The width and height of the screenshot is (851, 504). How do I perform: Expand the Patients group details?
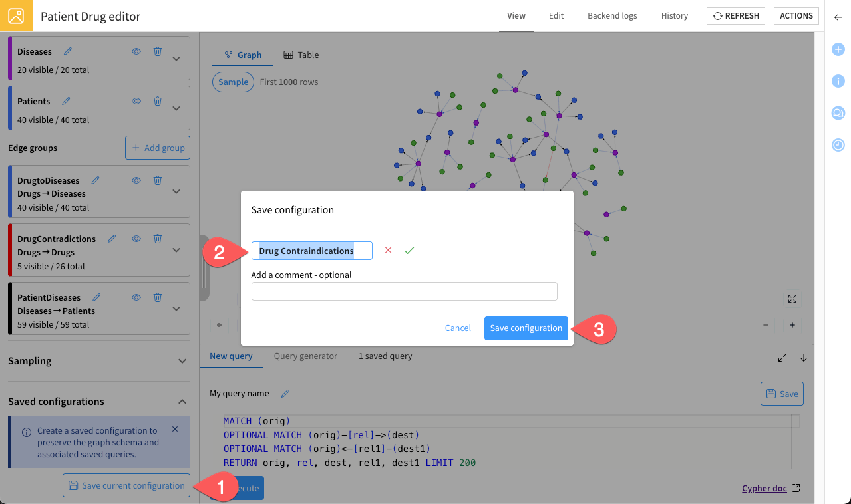[176, 108]
